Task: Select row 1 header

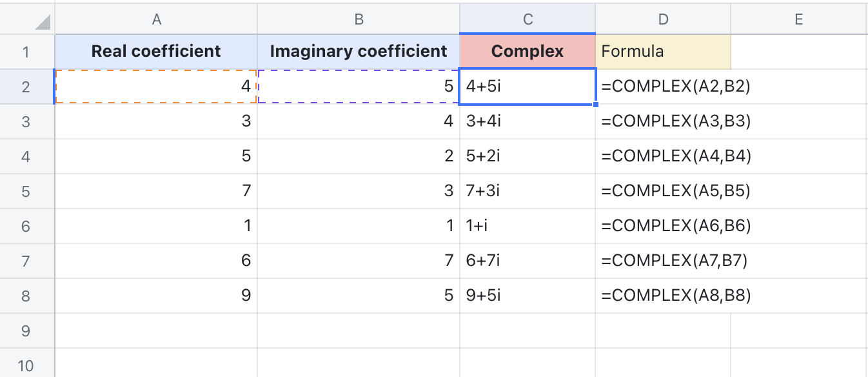Action: pos(26,51)
